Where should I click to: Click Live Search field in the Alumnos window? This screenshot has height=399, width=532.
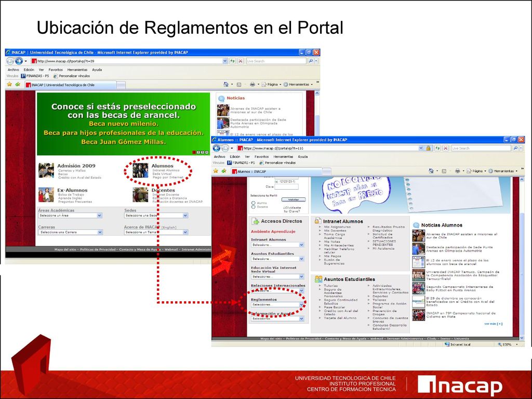click(x=481, y=148)
